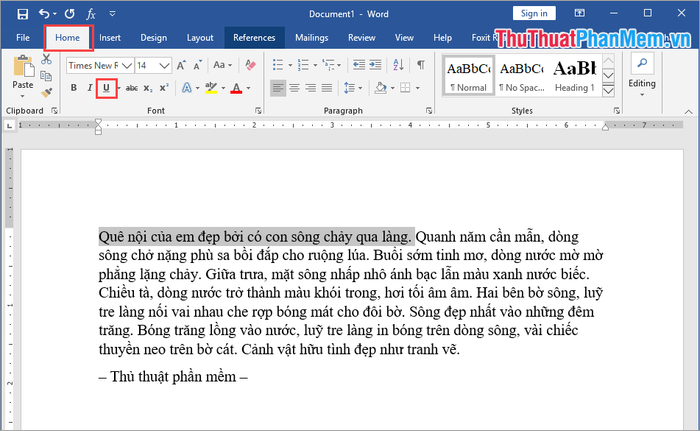Open line and paragraph spacing
Viewport: 700px width, 431px height.
(x=350, y=88)
